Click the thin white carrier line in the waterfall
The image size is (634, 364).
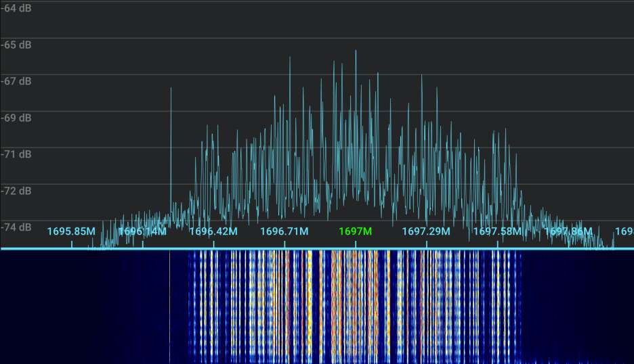click(169, 304)
